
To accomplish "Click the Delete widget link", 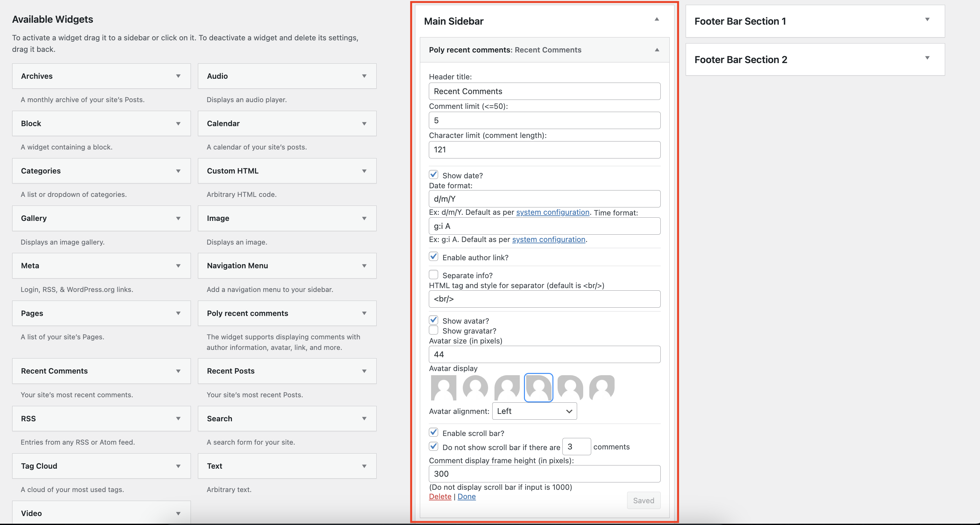I will [440, 497].
